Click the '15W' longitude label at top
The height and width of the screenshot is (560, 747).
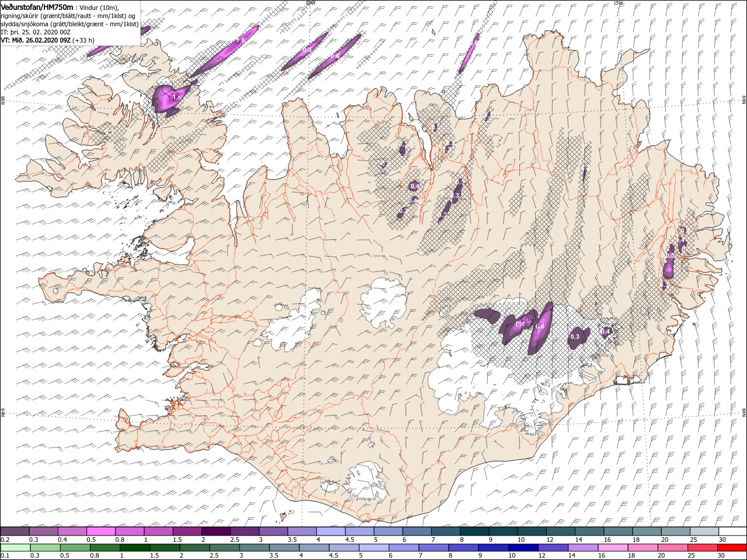[618, 3]
